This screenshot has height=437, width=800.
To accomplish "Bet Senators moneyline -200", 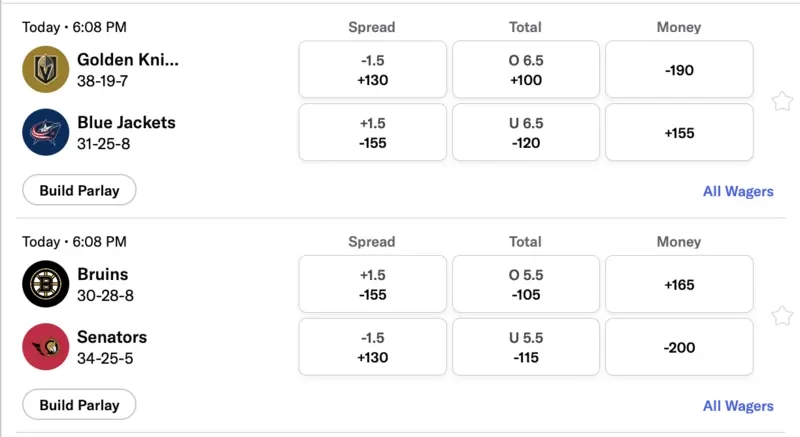I will tap(679, 347).
